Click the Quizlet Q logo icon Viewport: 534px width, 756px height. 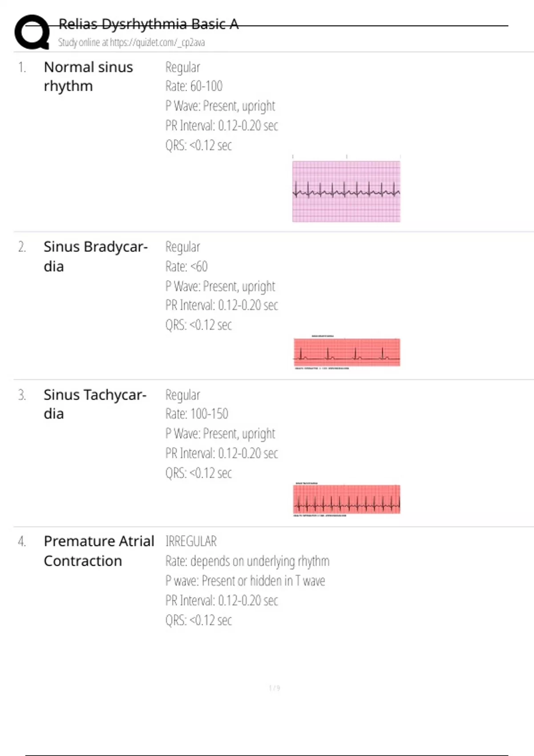coord(32,32)
